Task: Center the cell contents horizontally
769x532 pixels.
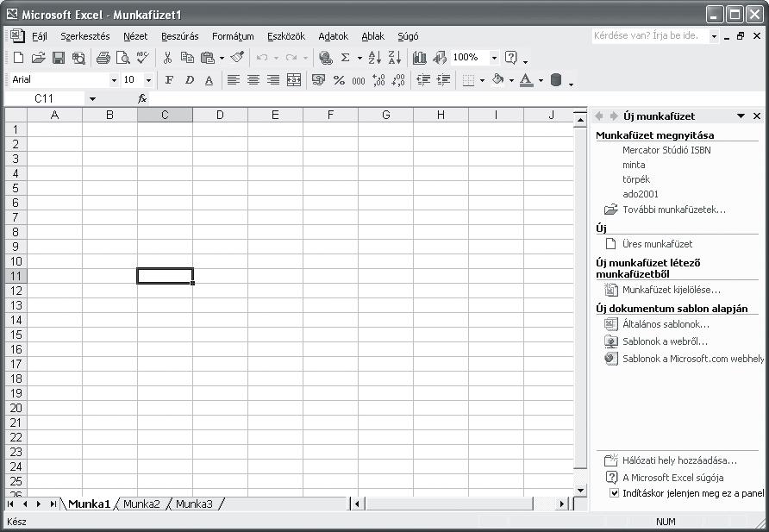Action: pyautogui.click(x=253, y=80)
